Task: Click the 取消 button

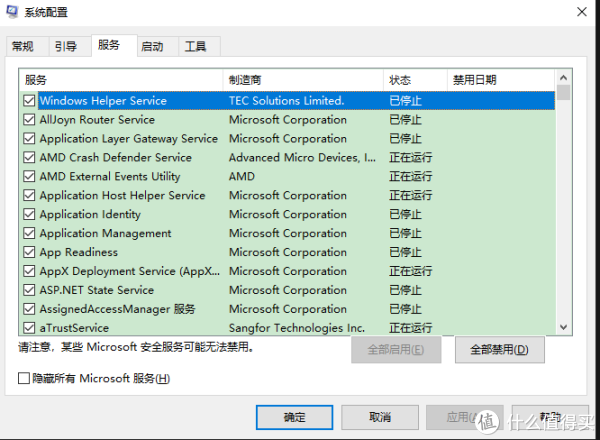Action: (379, 417)
